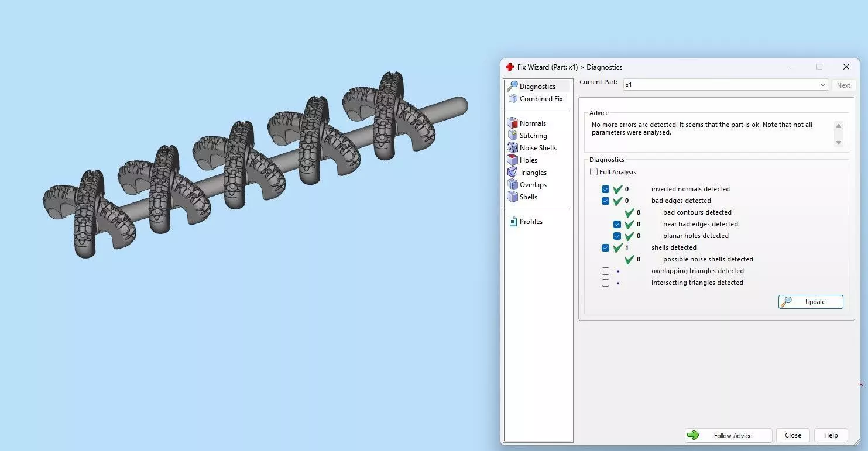868x451 pixels.
Task: Enable intersecting triangles detected checkbox
Action: (605, 283)
